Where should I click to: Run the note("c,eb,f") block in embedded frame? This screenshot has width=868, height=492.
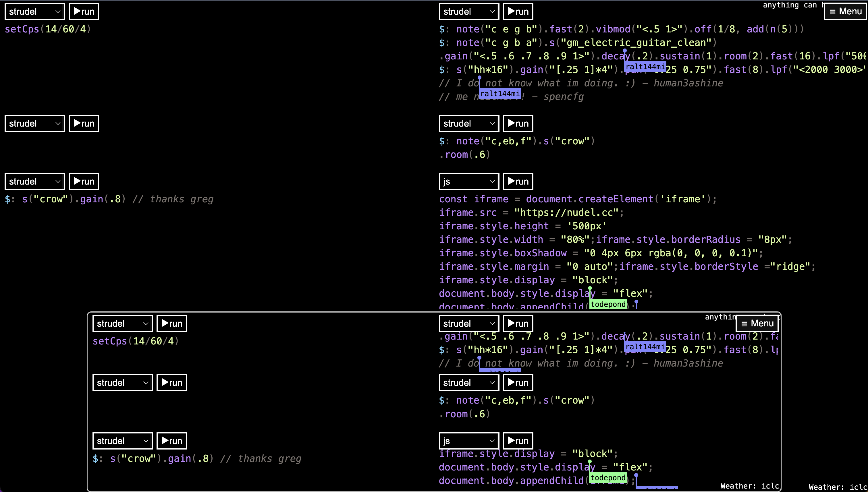[x=518, y=383]
